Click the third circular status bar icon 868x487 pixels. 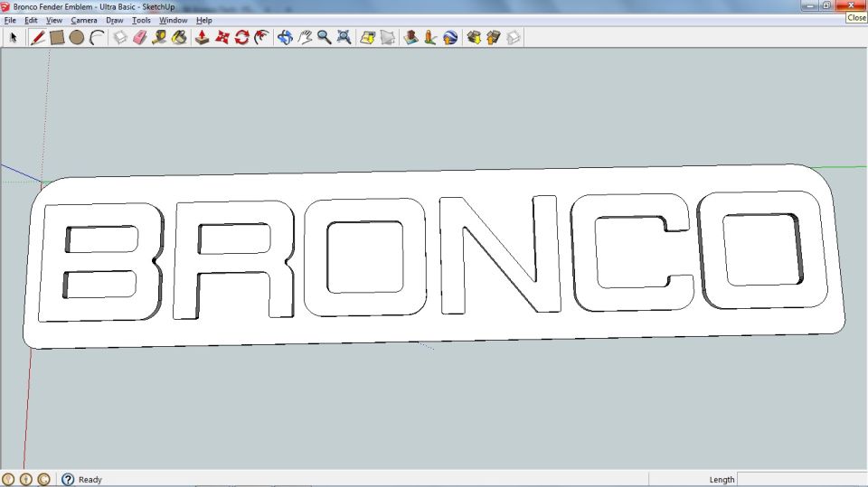tap(44, 479)
